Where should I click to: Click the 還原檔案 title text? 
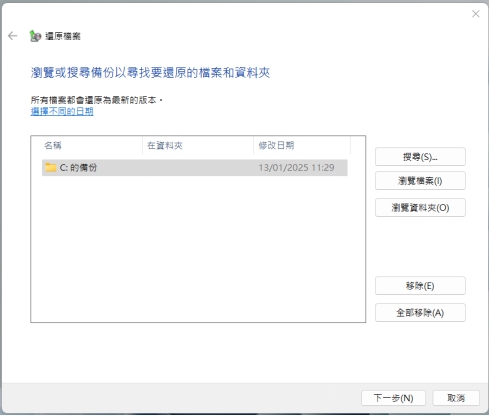63,36
